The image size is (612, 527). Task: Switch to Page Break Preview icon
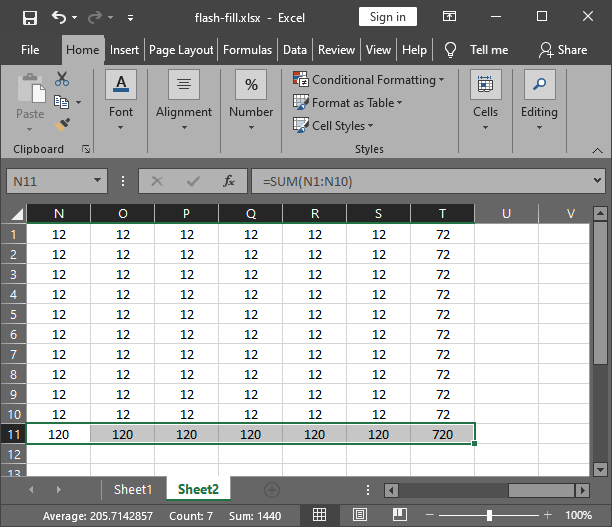click(x=400, y=515)
